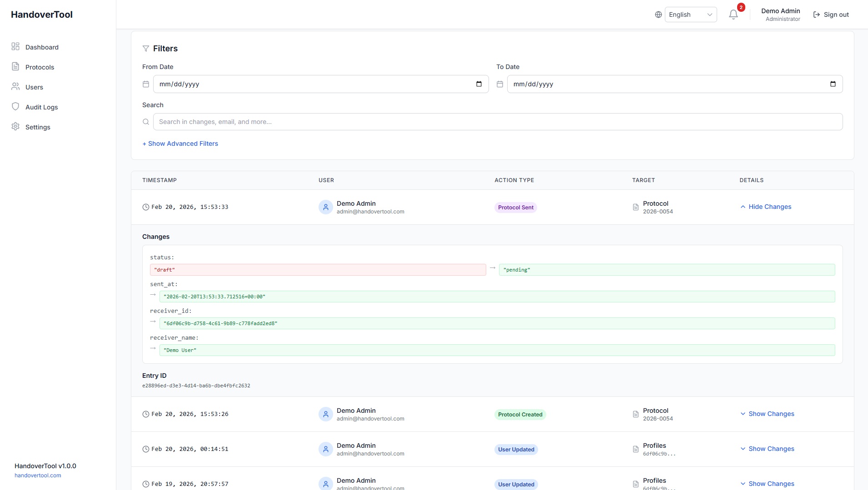
Task: Collapse details with Hide Changes
Action: (x=766, y=207)
